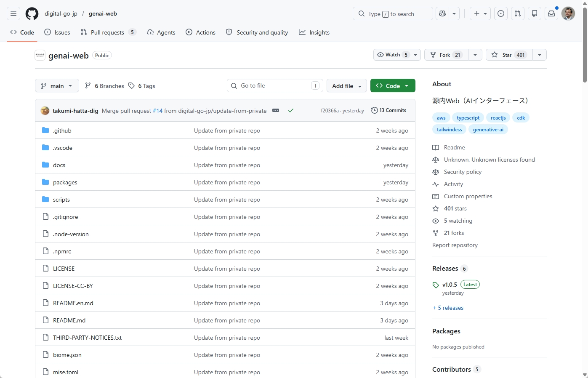Click the digital-go-jp organization link
Viewport: 588px width, 378px height.
tap(61, 13)
